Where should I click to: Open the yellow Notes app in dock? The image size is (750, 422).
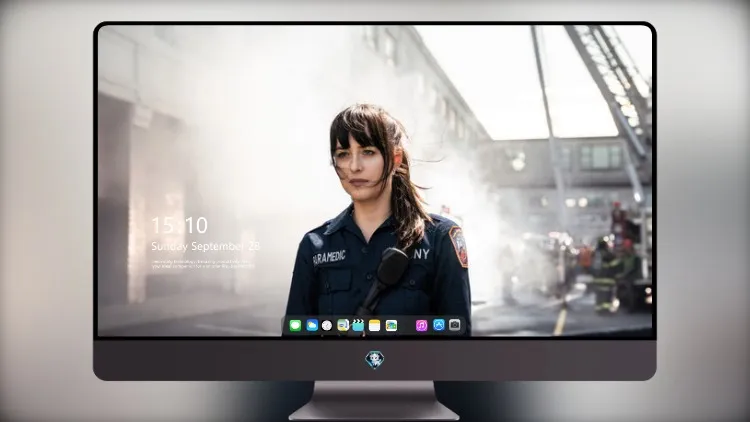375,326
